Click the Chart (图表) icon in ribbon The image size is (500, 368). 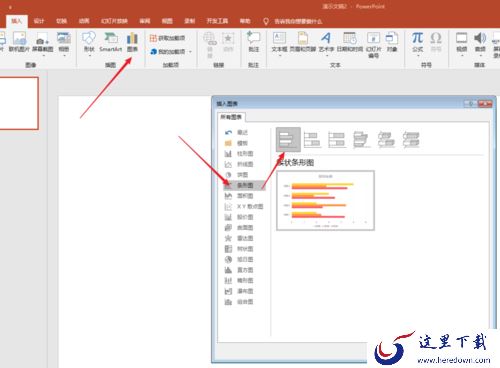132,42
